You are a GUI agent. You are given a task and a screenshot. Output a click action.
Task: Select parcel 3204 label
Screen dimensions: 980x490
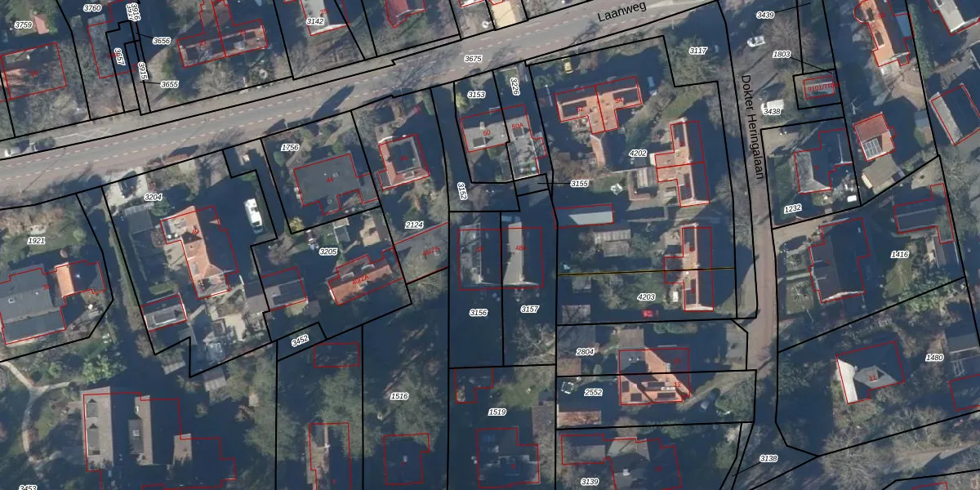tap(153, 198)
